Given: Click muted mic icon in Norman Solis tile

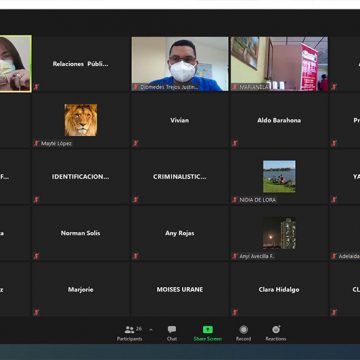Looking at the screenshot, I should click(x=36, y=256).
